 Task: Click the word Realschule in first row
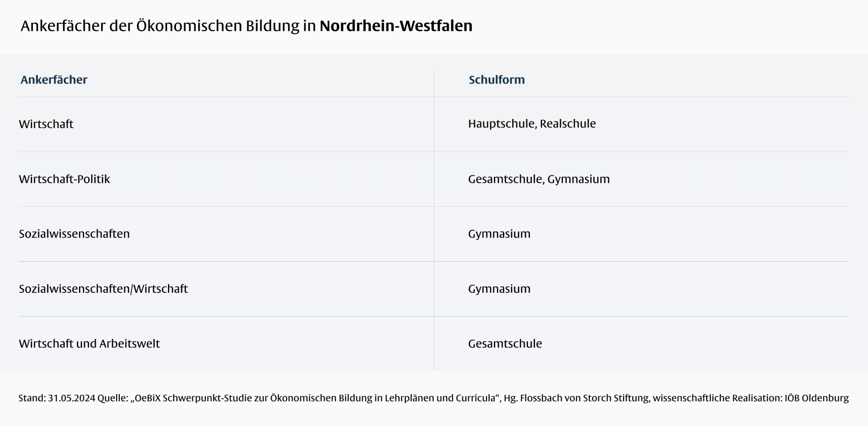click(x=568, y=124)
